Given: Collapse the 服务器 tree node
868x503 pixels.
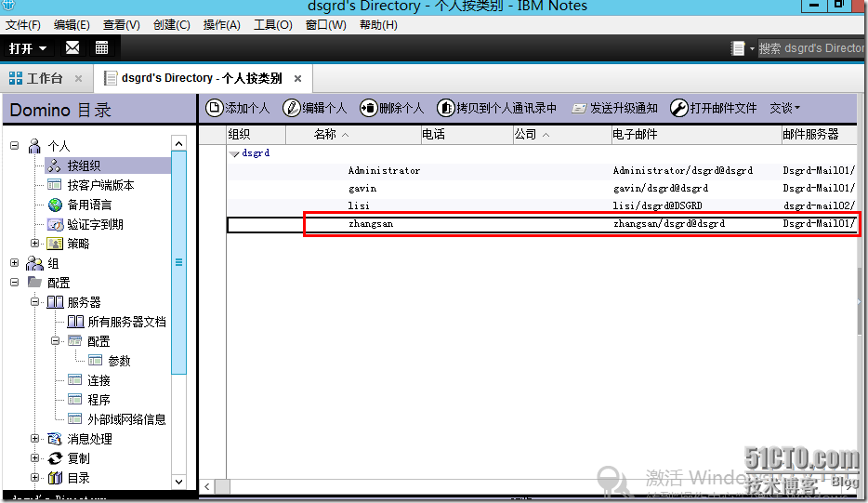Looking at the screenshot, I should [34, 302].
